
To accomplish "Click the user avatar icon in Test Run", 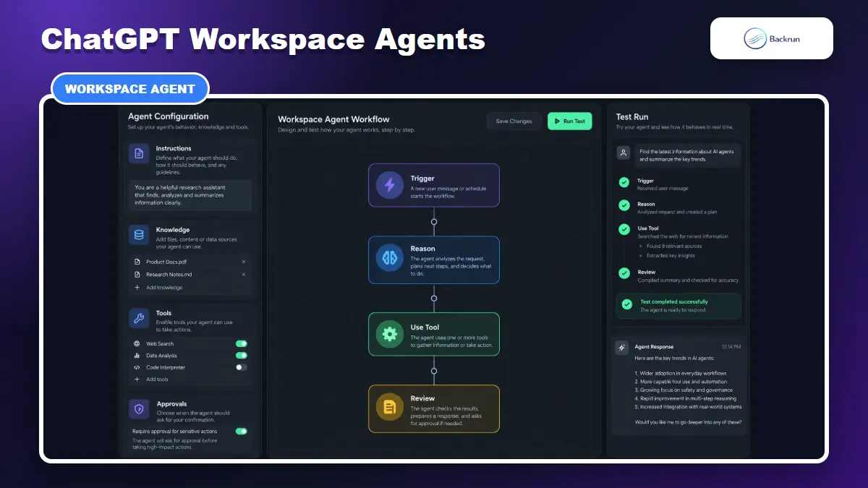I will [x=624, y=153].
